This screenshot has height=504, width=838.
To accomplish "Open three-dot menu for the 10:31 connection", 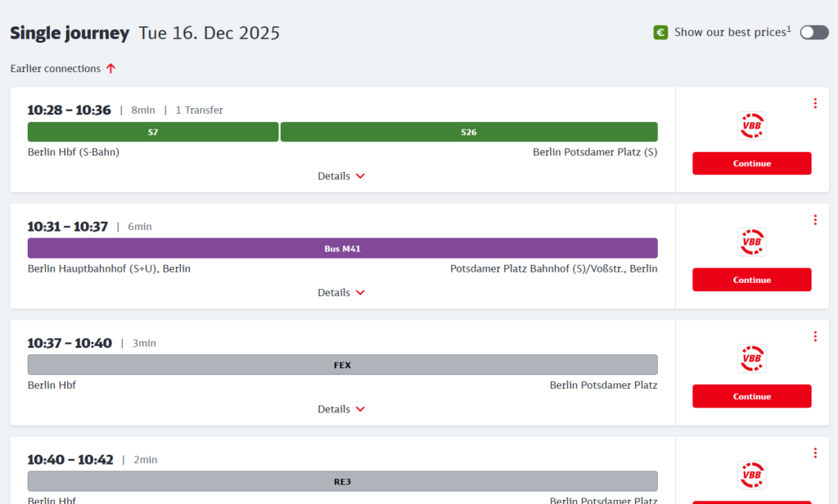I will coord(815,220).
